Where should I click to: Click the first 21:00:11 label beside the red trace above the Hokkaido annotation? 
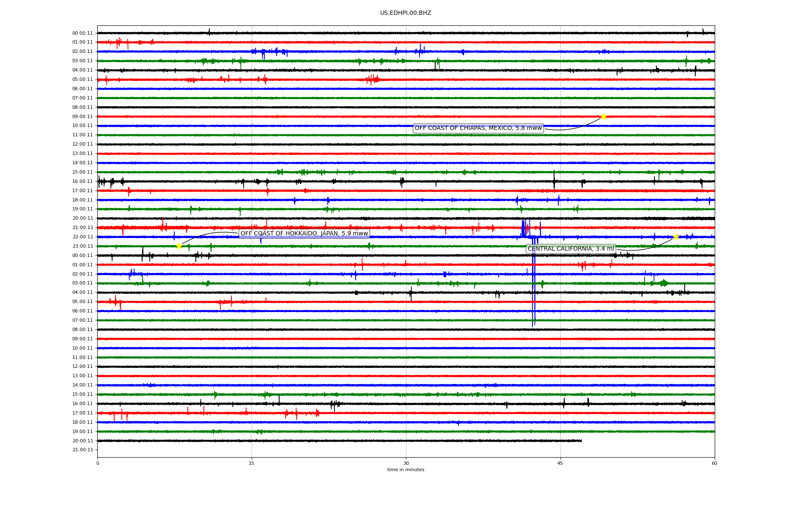[82, 228]
